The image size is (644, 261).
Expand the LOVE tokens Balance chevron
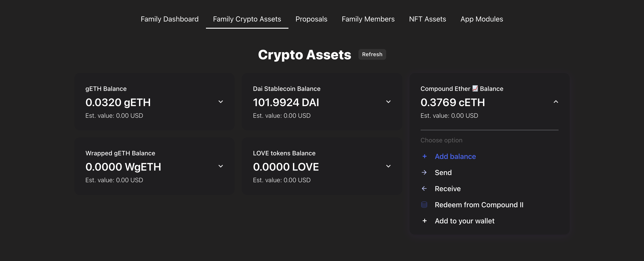(x=388, y=166)
